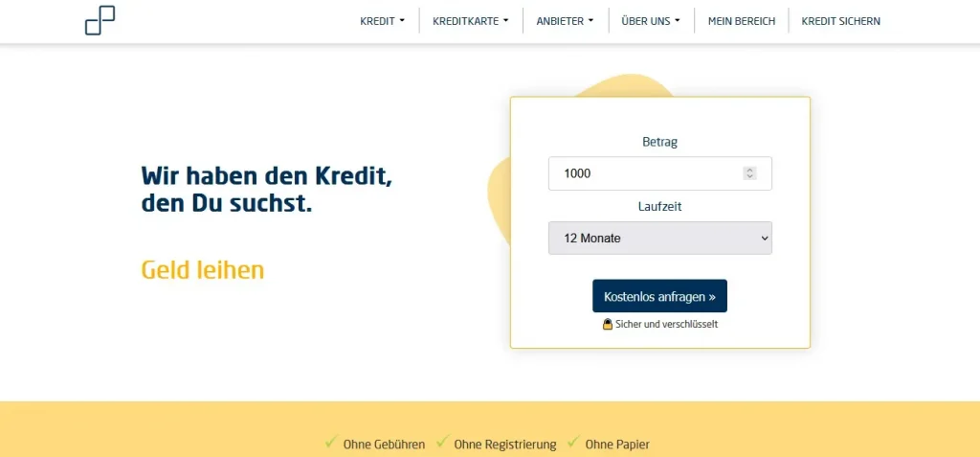Click the ANBIETER menu caret arrow
This screenshot has height=457, width=980.
[x=590, y=21]
